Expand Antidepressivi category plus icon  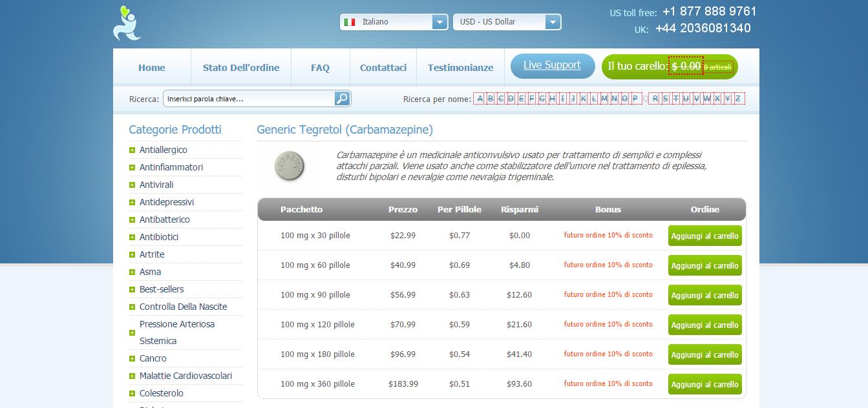click(x=132, y=203)
